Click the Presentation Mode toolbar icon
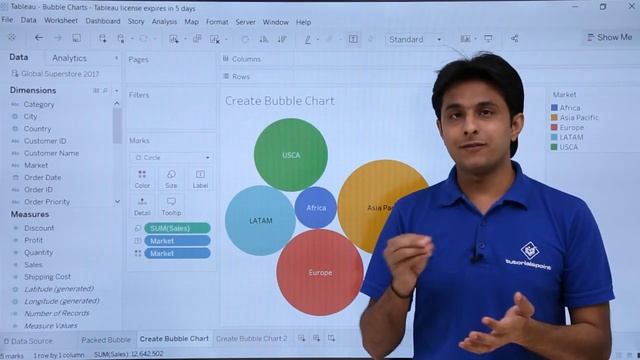The height and width of the screenshot is (360, 640). (488, 39)
